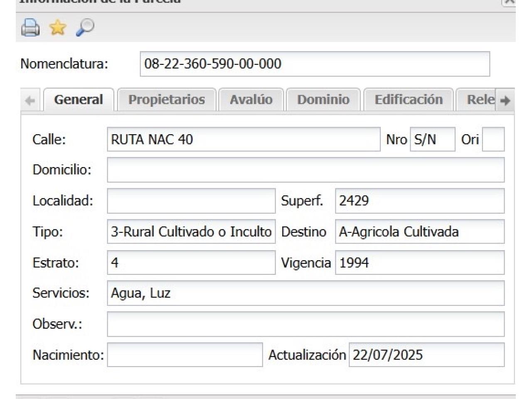532x399 pixels.
Task: Click the magnifying glass search icon
Action: tap(85, 28)
